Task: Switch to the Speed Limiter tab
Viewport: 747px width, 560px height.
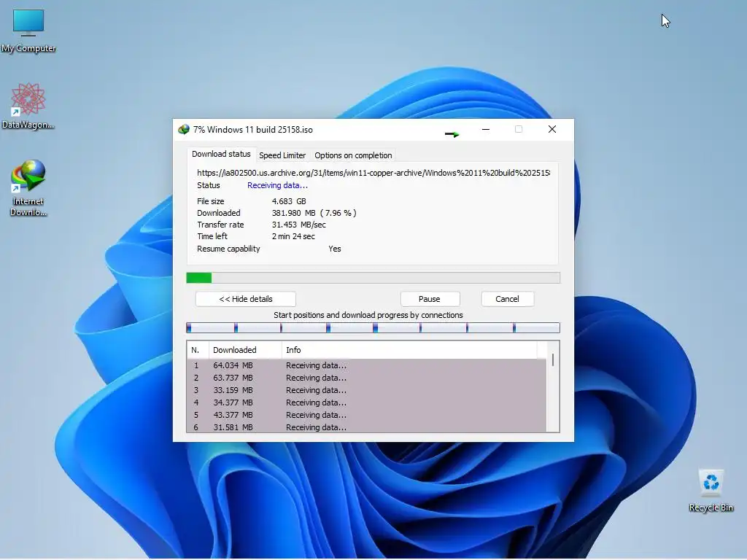Action: pyautogui.click(x=282, y=155)
